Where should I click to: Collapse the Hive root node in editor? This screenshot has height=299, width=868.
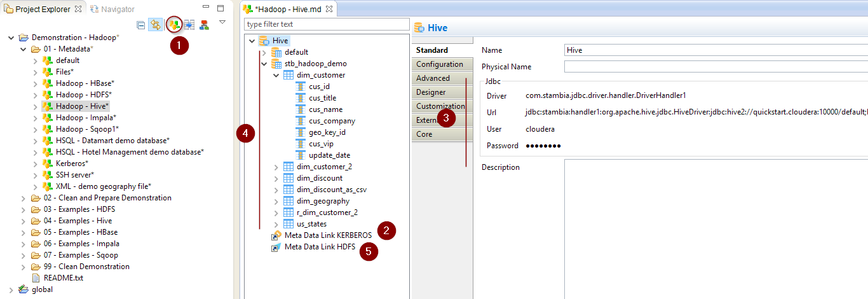252,41
